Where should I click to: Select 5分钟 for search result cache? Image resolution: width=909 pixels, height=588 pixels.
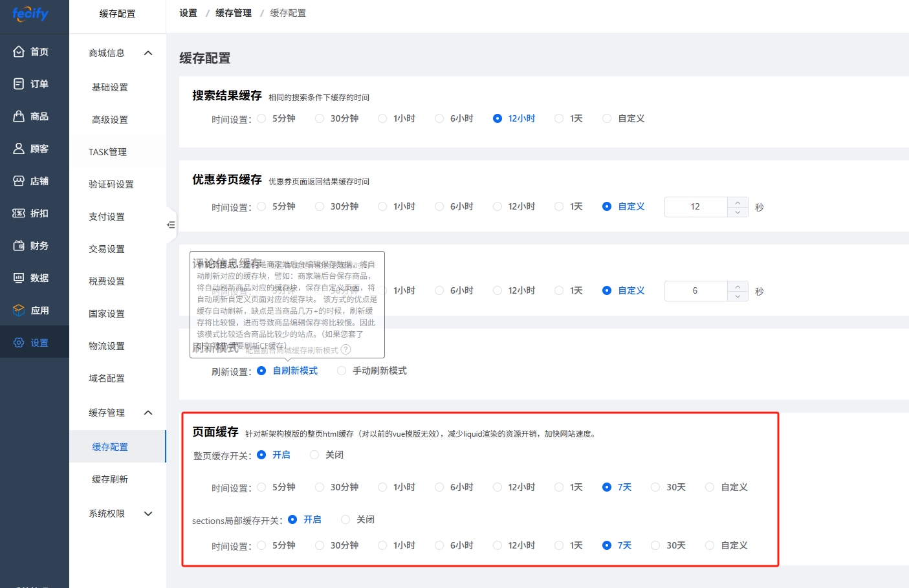(x=261, y=118)
